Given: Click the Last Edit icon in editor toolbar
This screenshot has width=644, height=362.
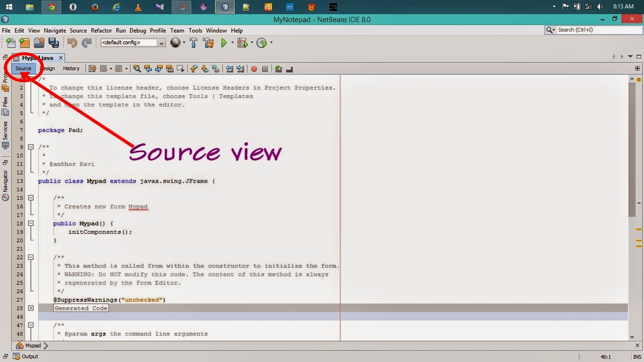Looking at the screenshot, I should (x=92, y=69).
